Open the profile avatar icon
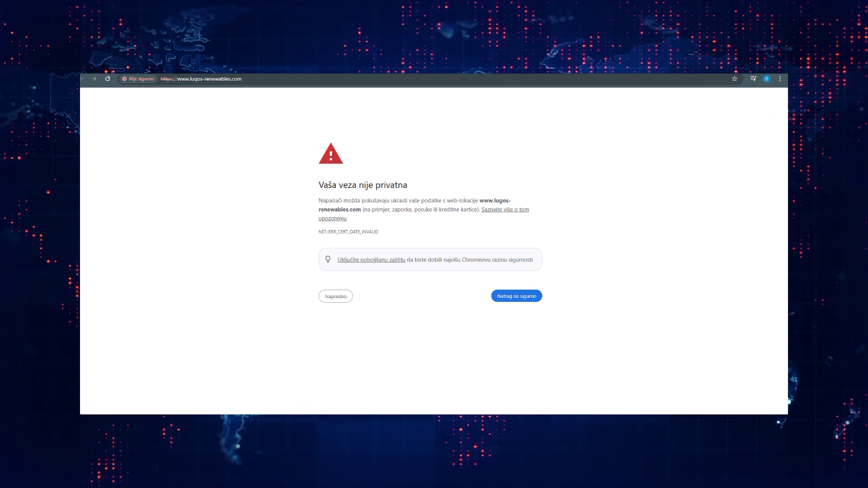The width and height of the screenshot is (868, 488). pyautogui.click(x=766, y=79)
